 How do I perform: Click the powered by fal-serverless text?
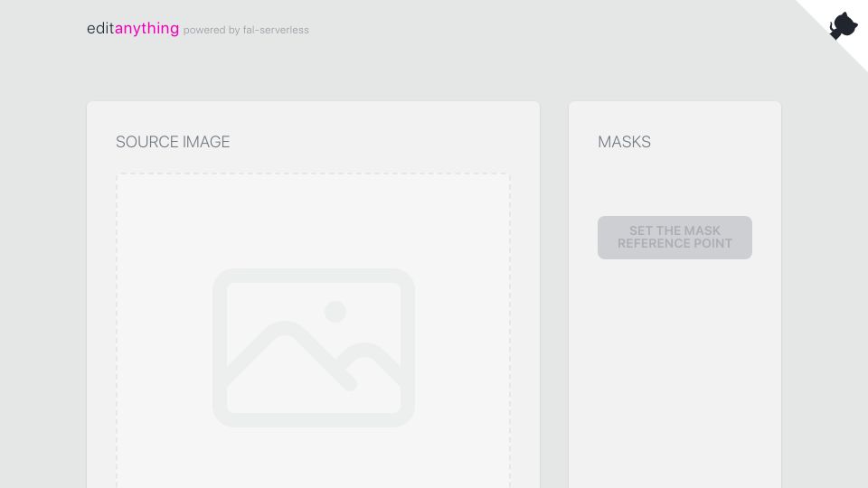point(246,30)
